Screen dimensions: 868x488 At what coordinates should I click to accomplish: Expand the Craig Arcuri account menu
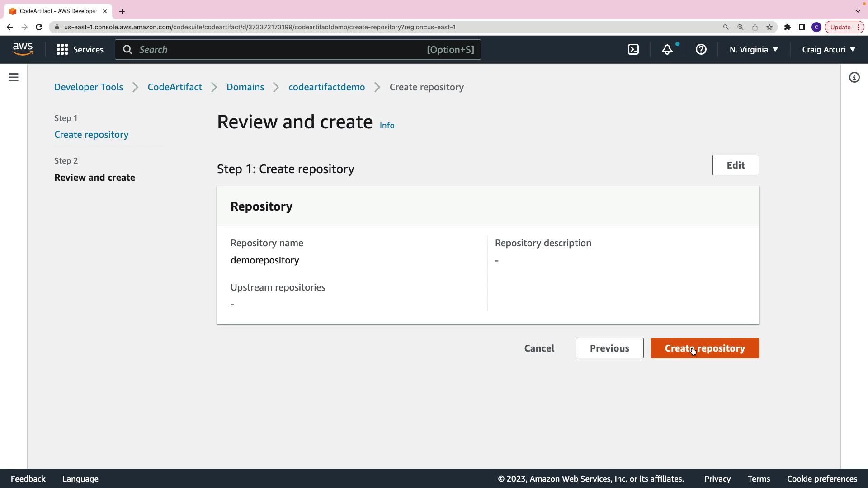(828, 50)
